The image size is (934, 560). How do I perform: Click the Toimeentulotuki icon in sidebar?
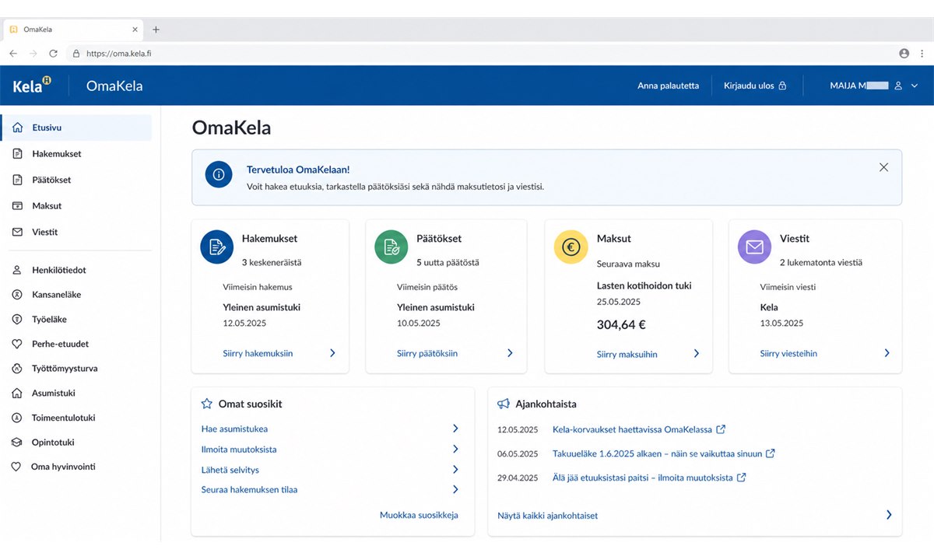16,418
